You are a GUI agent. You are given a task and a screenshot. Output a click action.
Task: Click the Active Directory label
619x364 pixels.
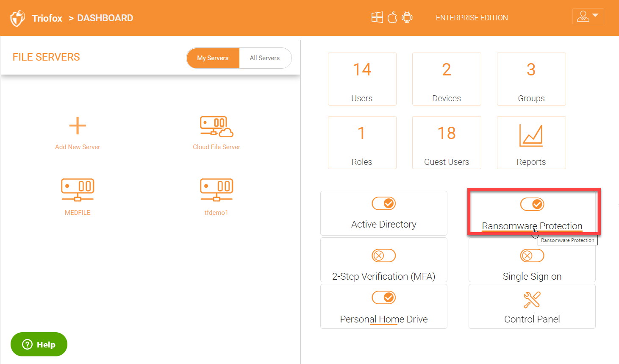(384, 224)
